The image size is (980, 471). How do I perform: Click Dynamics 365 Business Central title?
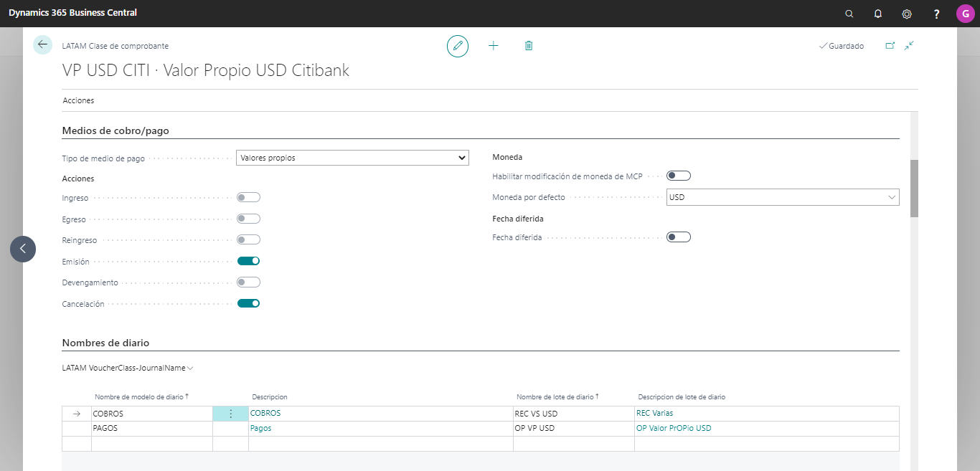(72, 13)
